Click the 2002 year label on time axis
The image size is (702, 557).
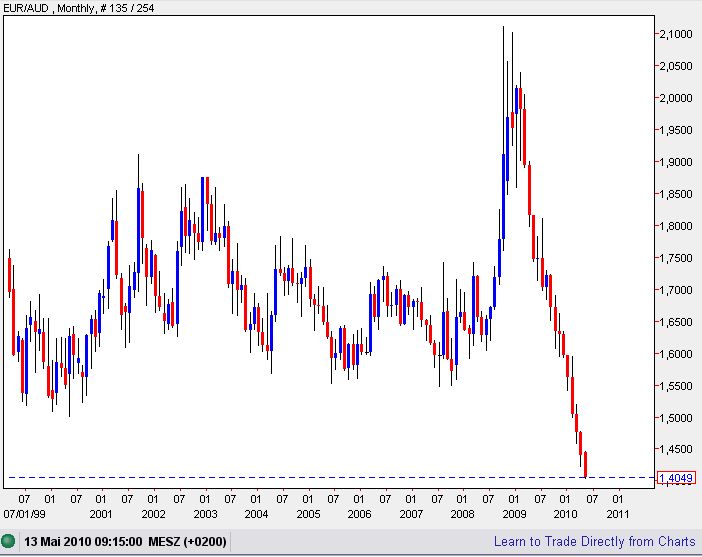153,514
